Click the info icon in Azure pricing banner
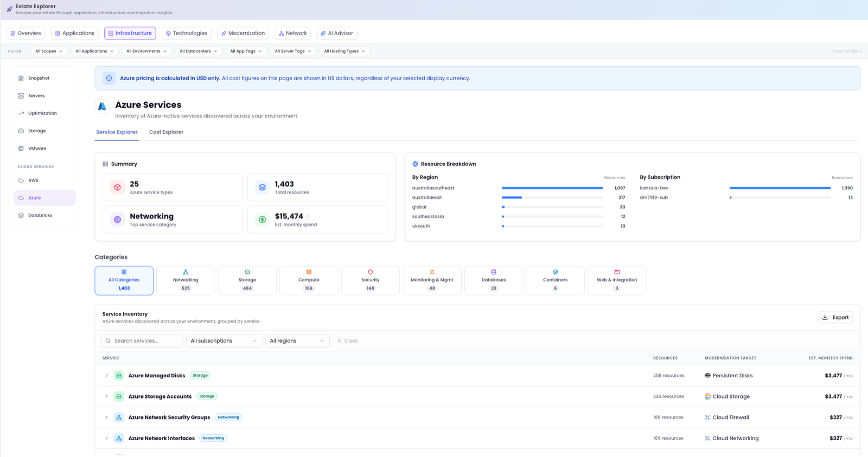The width and height of the screenshot is (868, 457). (x=109, y=78)
